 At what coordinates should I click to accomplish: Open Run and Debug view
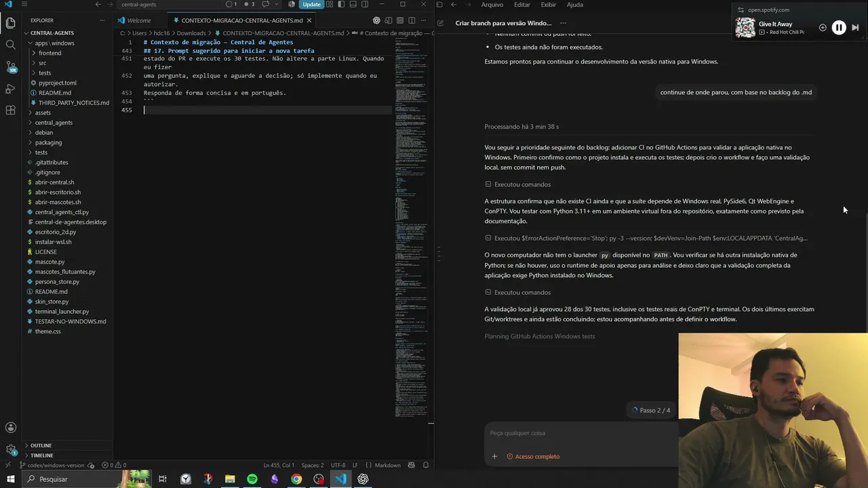tap(10, 88)
